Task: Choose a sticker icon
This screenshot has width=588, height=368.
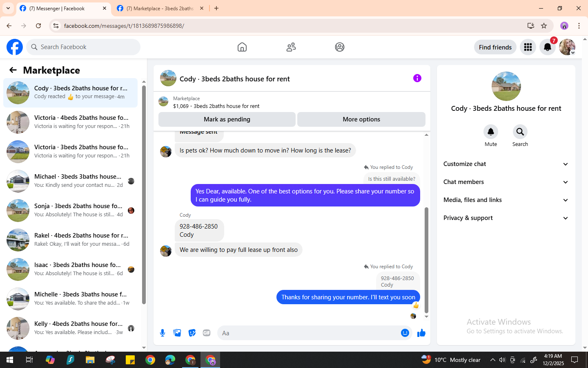Action: (192, 333)
